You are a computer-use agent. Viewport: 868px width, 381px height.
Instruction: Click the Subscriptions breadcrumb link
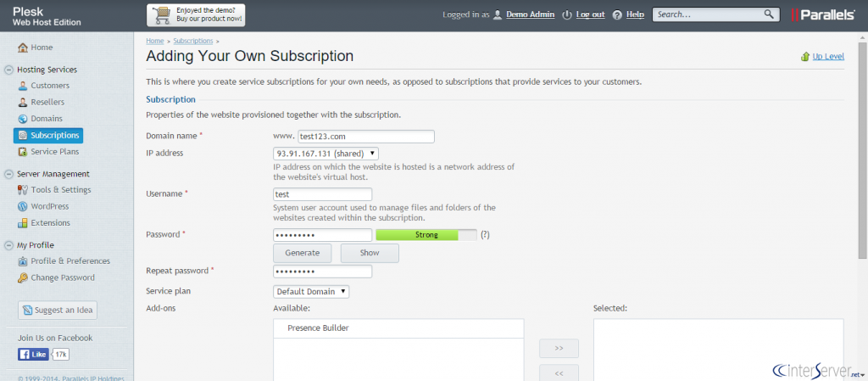[x=193, y=41]
